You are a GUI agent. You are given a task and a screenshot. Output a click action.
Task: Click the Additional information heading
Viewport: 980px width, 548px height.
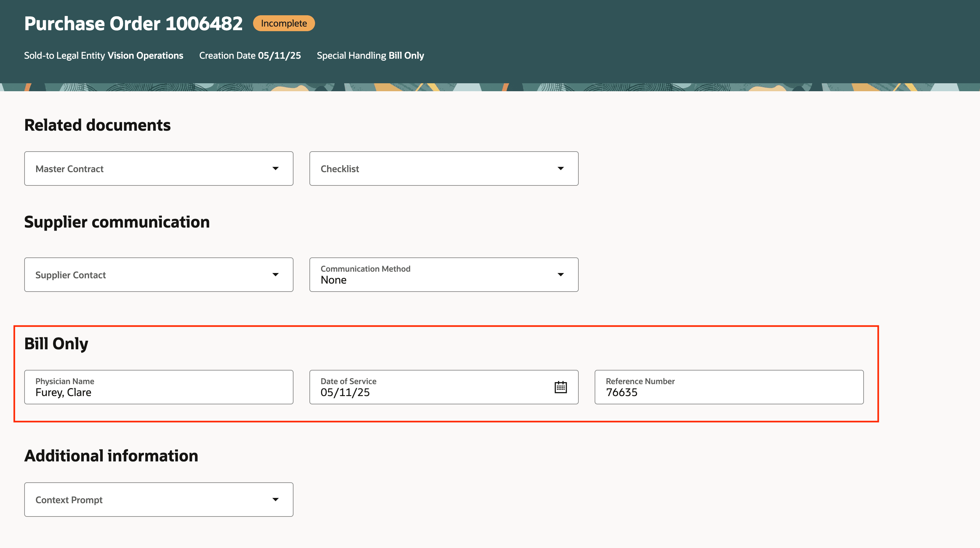click(x=111, y=455)
